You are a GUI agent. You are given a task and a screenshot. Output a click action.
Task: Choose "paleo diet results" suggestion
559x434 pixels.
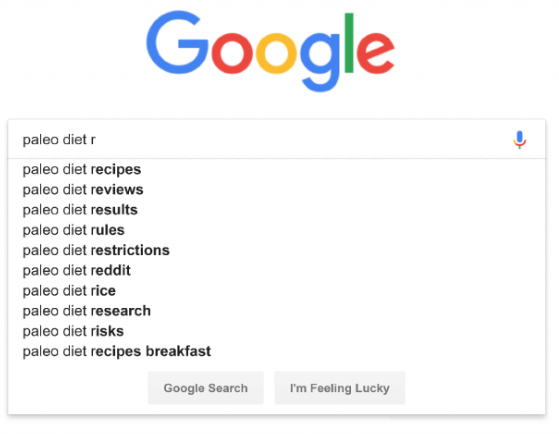[80, 210]
